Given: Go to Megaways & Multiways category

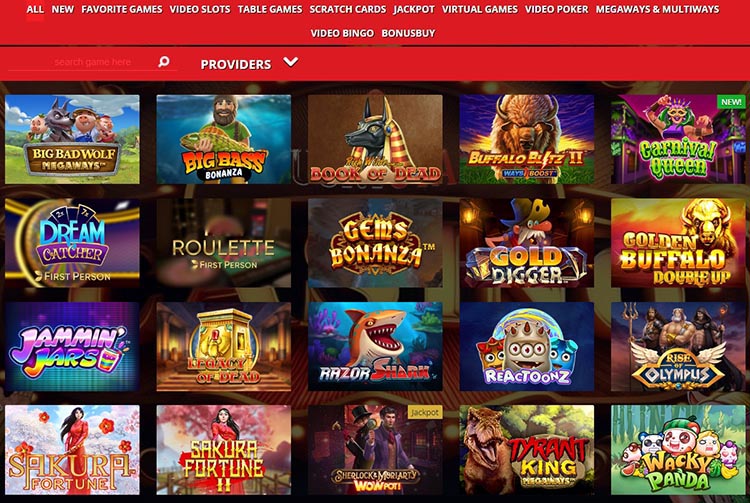Looking at the screenshot, I should pyautogui.click(x=657, y=9).
